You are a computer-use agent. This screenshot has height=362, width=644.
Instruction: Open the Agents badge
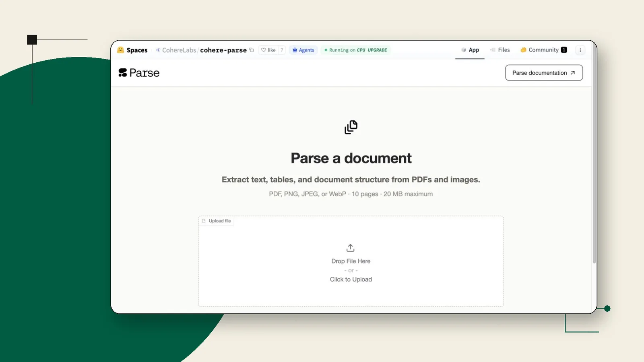(303, 50)
